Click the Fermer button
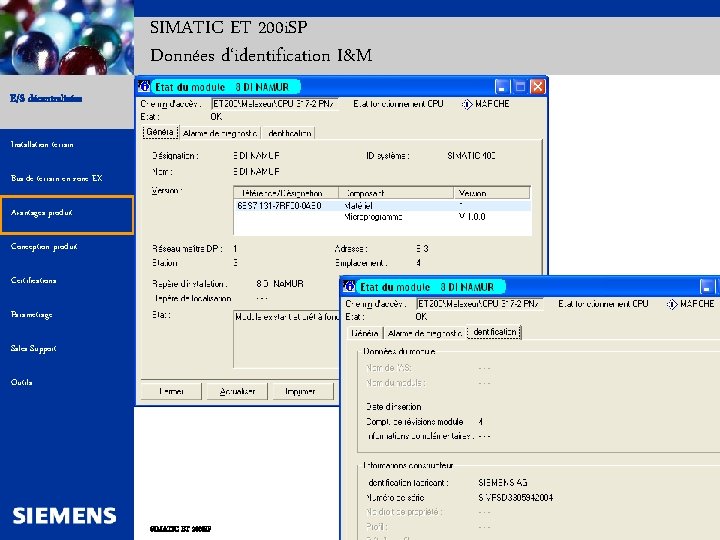This screenshot has height=540, width=720. tap(171, 391)
